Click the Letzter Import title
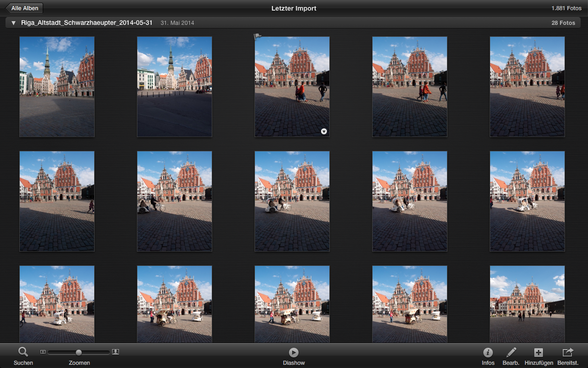The image size is (588, 368). pos(294,8)
